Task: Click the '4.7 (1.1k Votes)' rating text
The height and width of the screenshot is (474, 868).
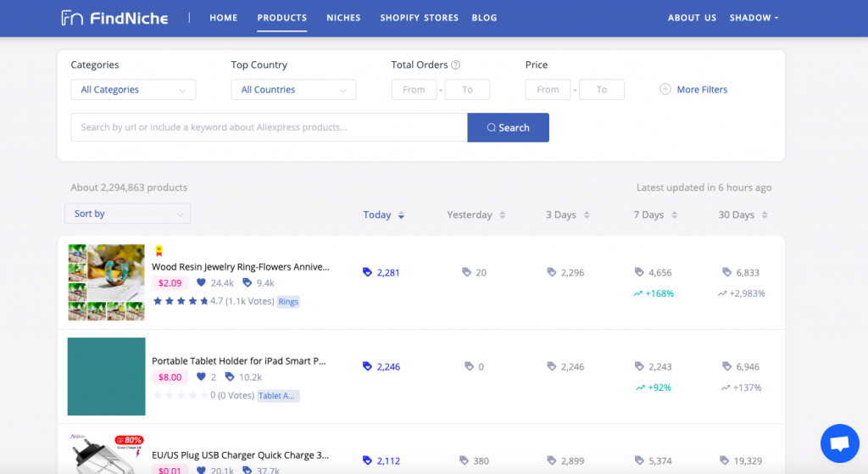Action: point(242,301)
